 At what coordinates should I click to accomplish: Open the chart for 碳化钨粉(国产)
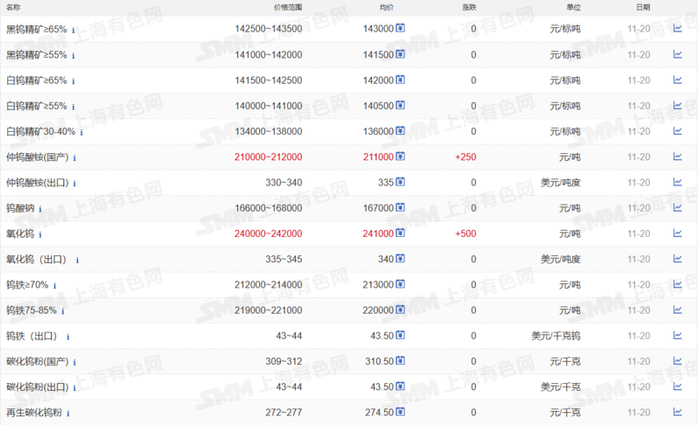677,361
